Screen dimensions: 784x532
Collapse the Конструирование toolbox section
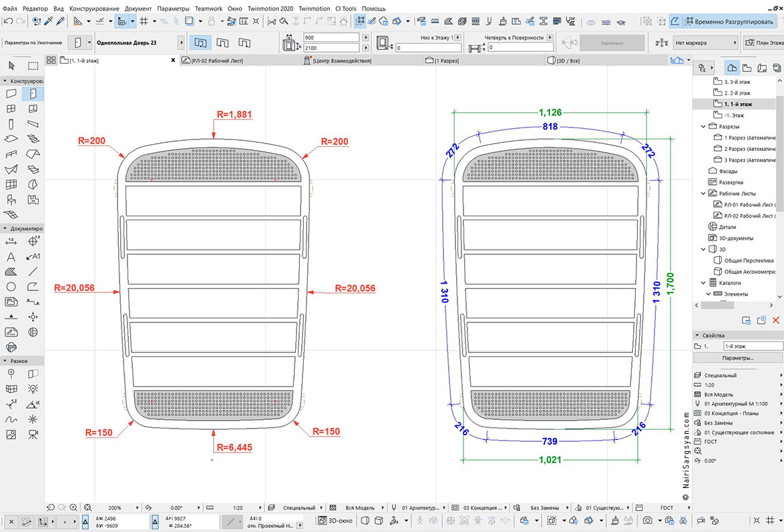pos(5,81)
